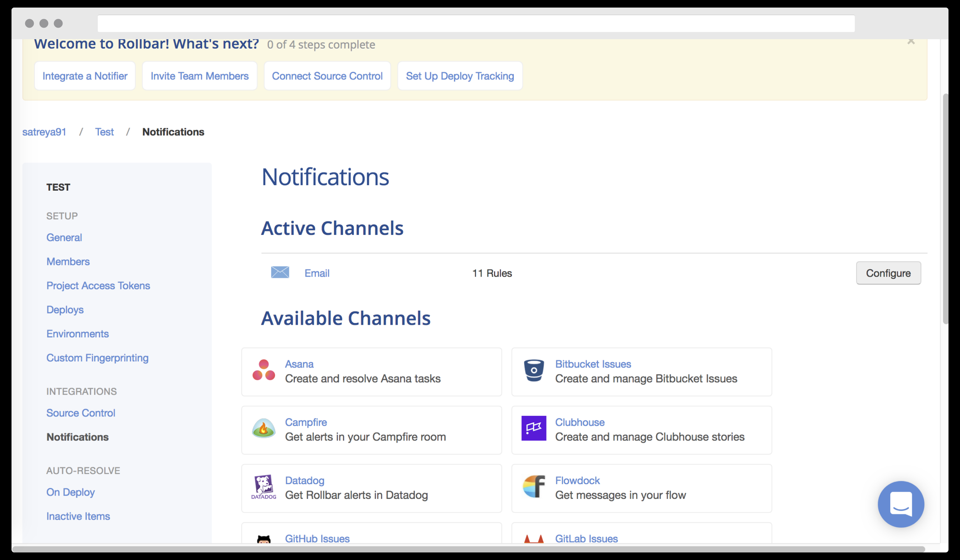This screenshot has height=560, width=960.
Task: Go to Custom Fingerprinting settings
Action: coord(97,358)
